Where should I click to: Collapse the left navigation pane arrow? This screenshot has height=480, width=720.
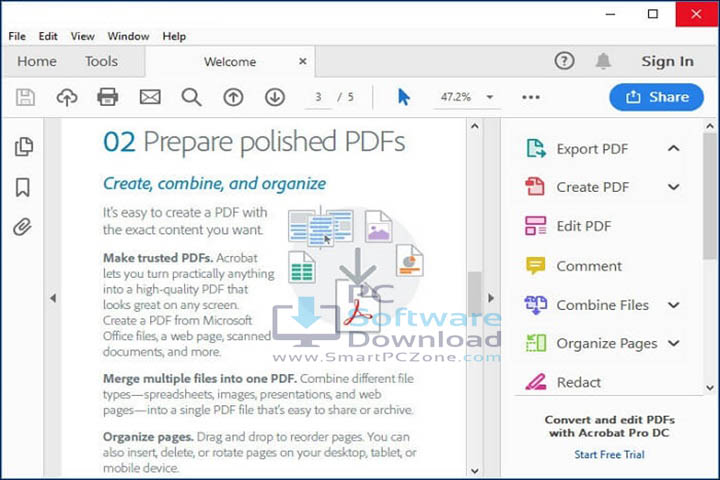coord(53,298)
